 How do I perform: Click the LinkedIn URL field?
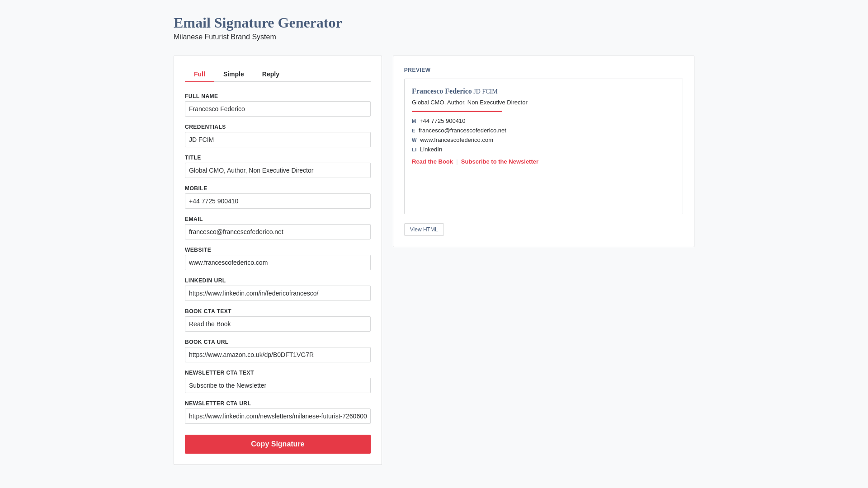pyautogui.click(x=278, y=293)
